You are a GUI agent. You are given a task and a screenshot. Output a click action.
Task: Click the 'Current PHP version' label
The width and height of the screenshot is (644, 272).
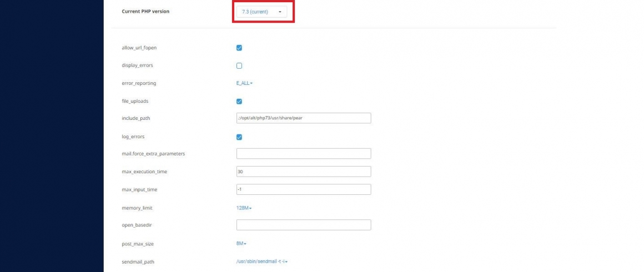[x=145, y=12]
